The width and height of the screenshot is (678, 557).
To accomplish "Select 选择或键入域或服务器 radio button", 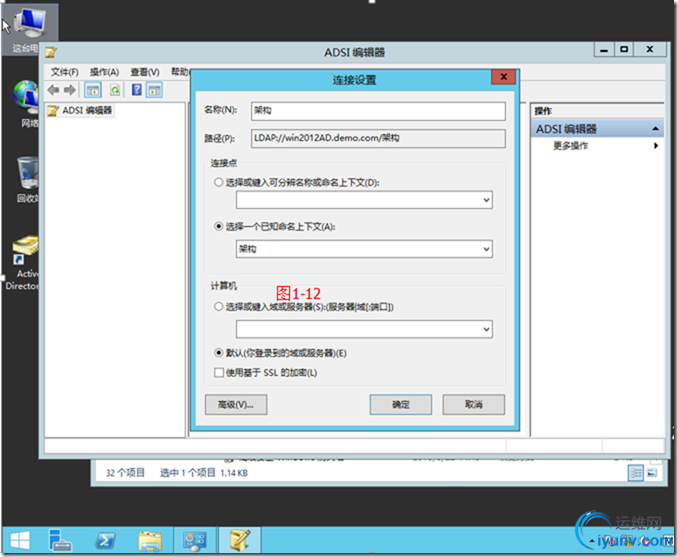I will tap(218, 307).
